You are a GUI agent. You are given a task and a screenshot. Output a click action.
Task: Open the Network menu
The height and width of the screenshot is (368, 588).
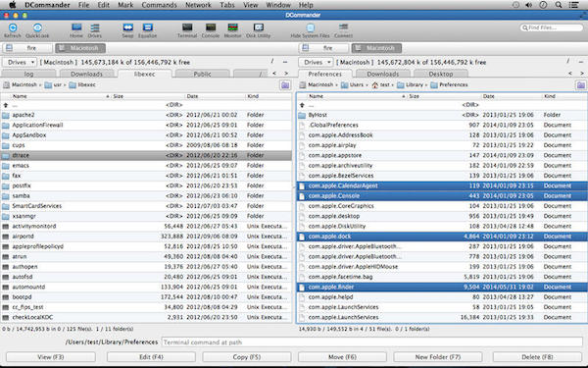click(198, 5)
